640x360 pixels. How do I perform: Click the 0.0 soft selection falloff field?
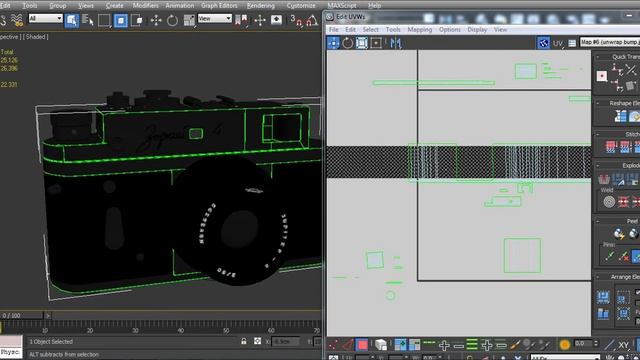[583, 344]
